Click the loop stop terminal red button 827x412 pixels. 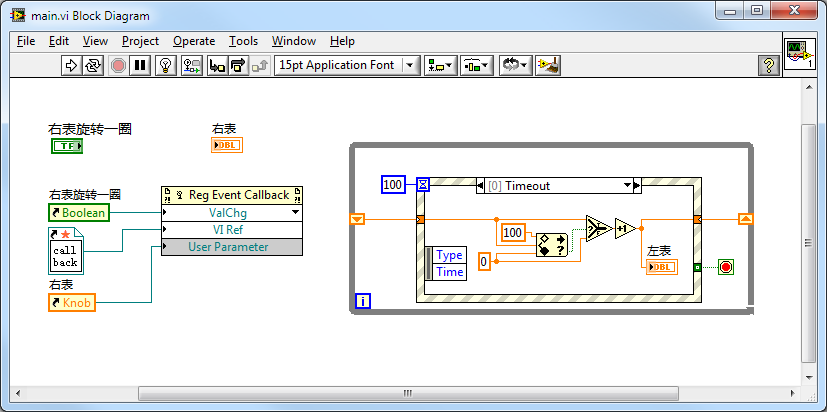coord(726,267)
